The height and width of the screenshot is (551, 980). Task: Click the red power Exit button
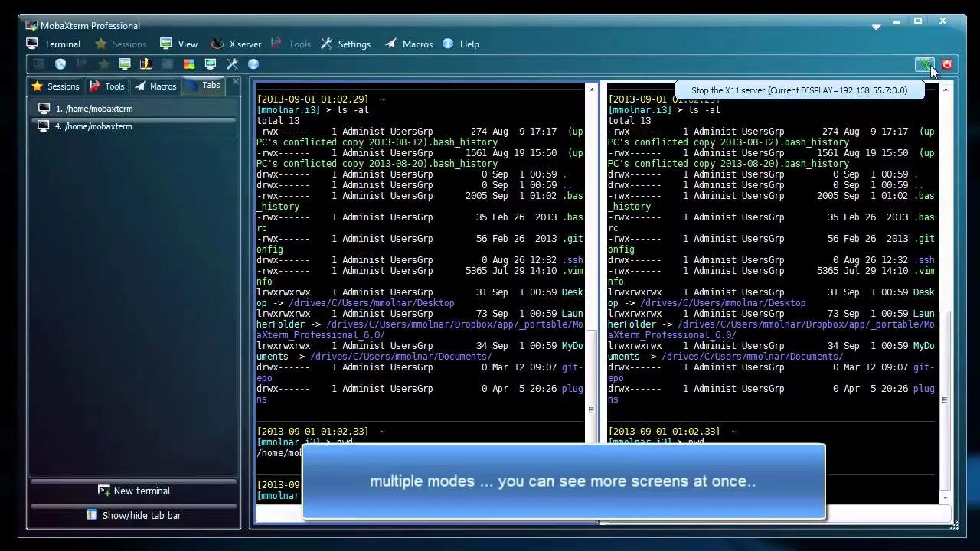pos(947,64)
